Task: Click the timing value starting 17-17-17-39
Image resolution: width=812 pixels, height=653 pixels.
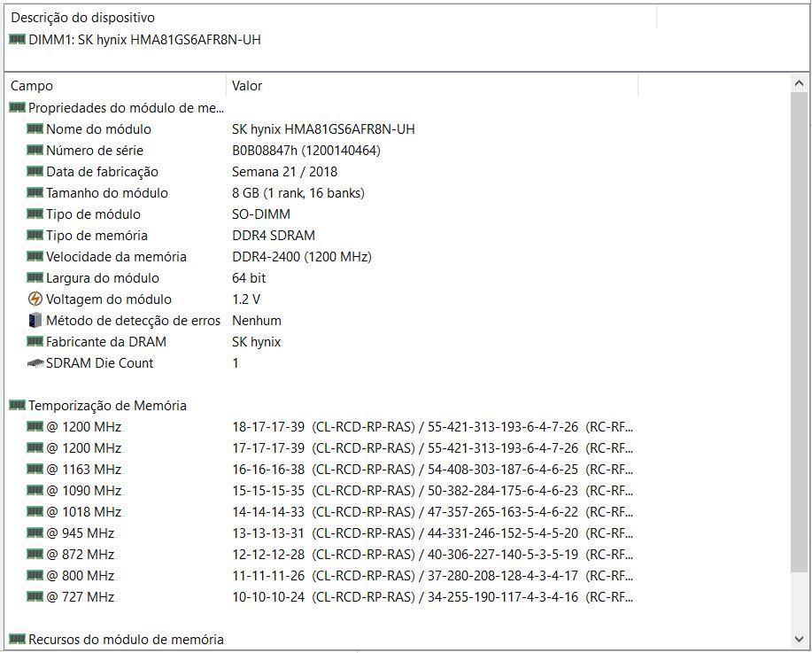Action: pyautogui.click(x=432, y=447)
